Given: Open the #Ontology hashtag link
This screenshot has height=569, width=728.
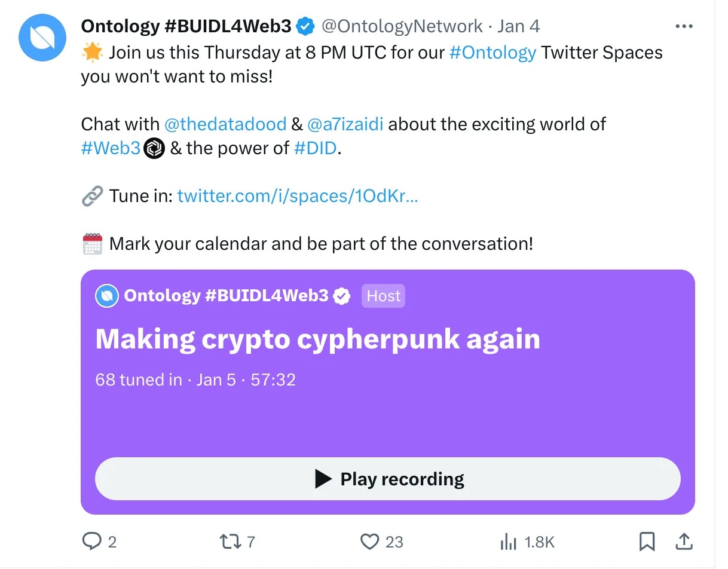Looking at the screenshot, I should point(493,53).
